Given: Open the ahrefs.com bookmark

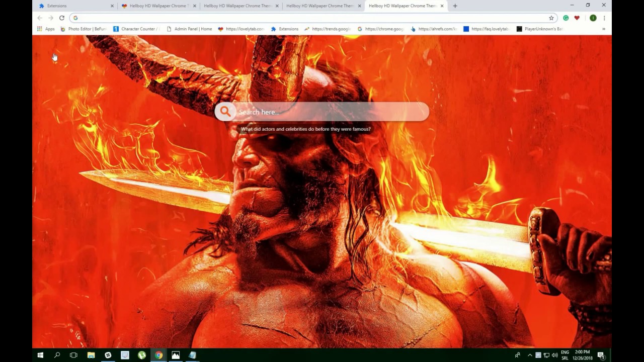Looking at the screenshot, I should (434, 29).
